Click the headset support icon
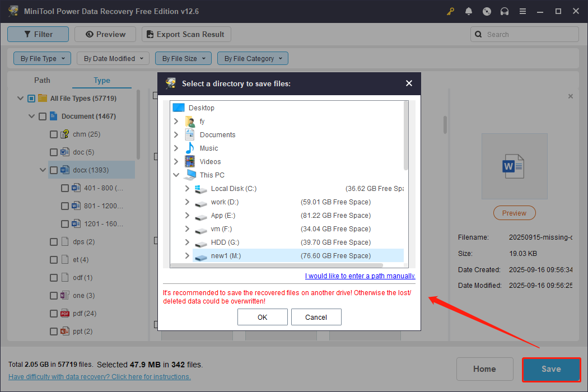Viewport: 588px width, 392px height. 505,11
